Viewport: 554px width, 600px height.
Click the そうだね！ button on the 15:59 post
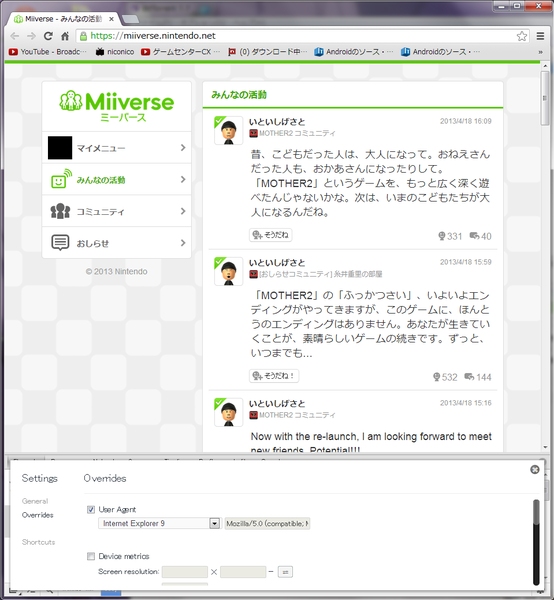(274, 376)
